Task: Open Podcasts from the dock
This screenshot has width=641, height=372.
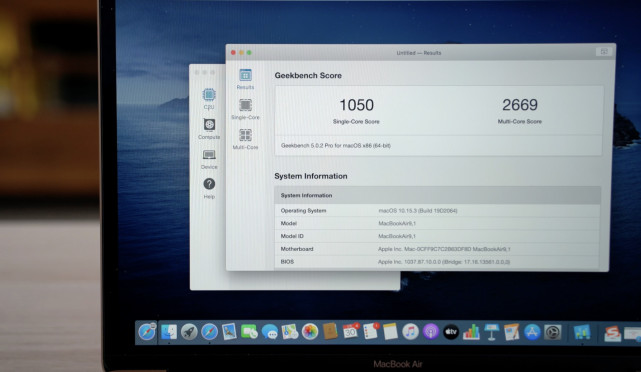Action: coord(430,332)
